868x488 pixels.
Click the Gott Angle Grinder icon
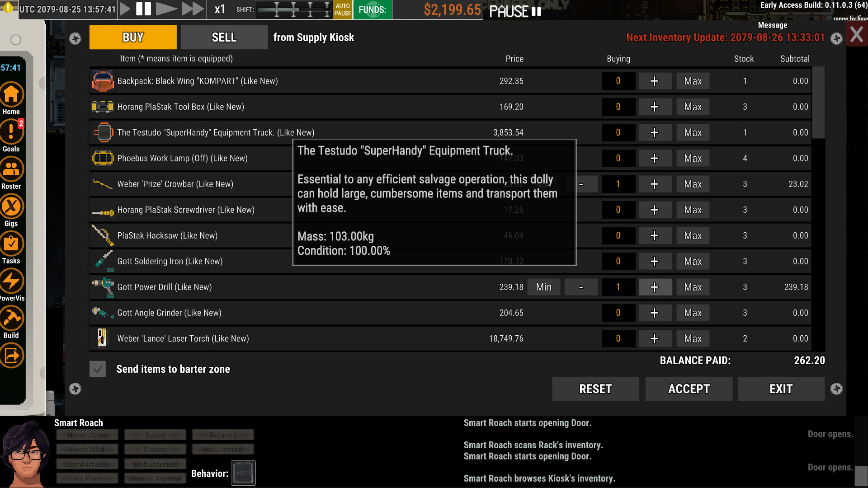(103, 313)
